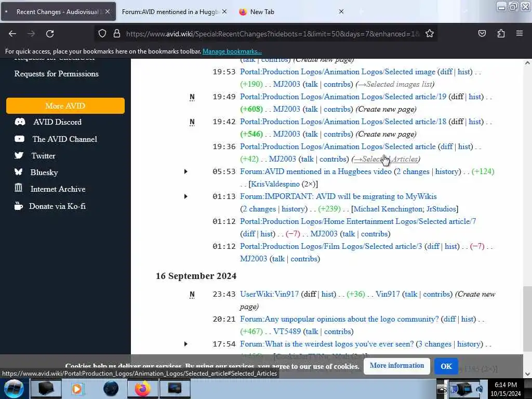The image size is (532, 399).
Task: Click the Selected Articles section arrow link
Action: click(x=386, y=159)
